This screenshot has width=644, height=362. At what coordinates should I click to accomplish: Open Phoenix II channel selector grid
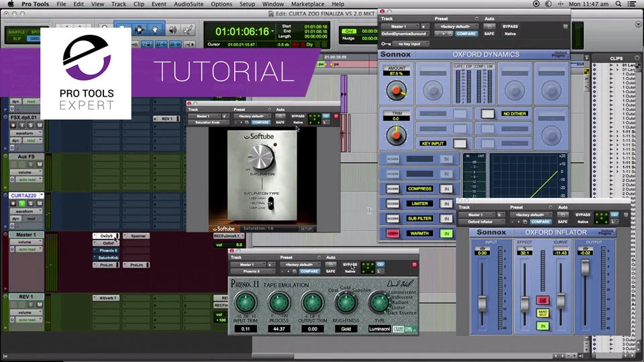click(368, 267)
